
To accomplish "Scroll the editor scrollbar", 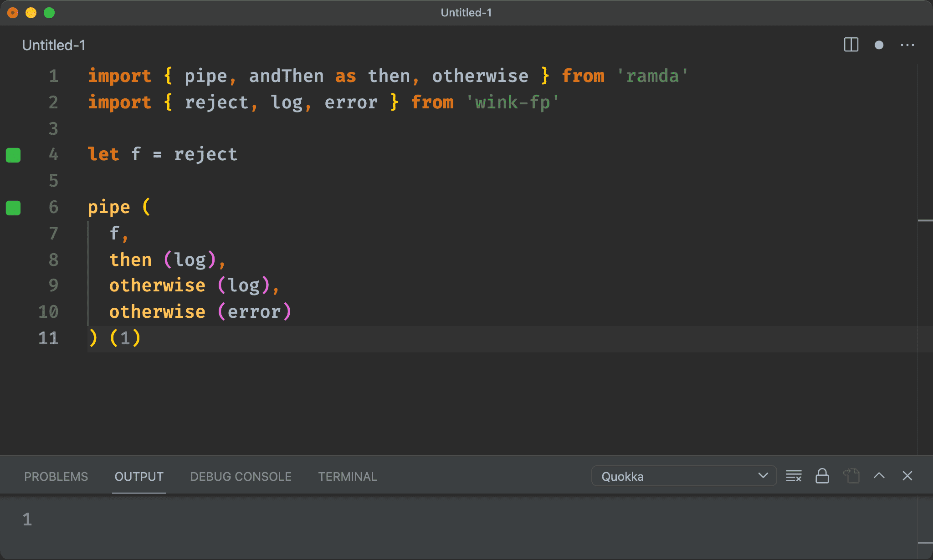I will point(926,220).
